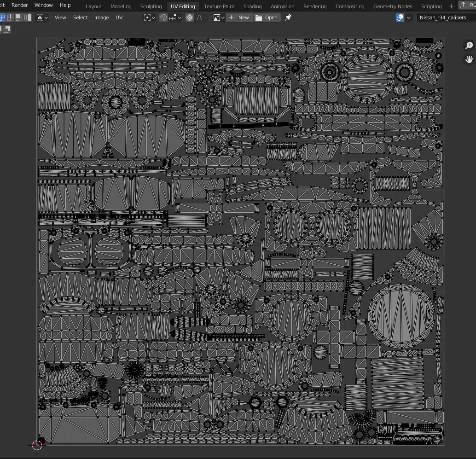476x459 pixels.
Task: Select edge selection mode icon
Action: pos(11,17)
